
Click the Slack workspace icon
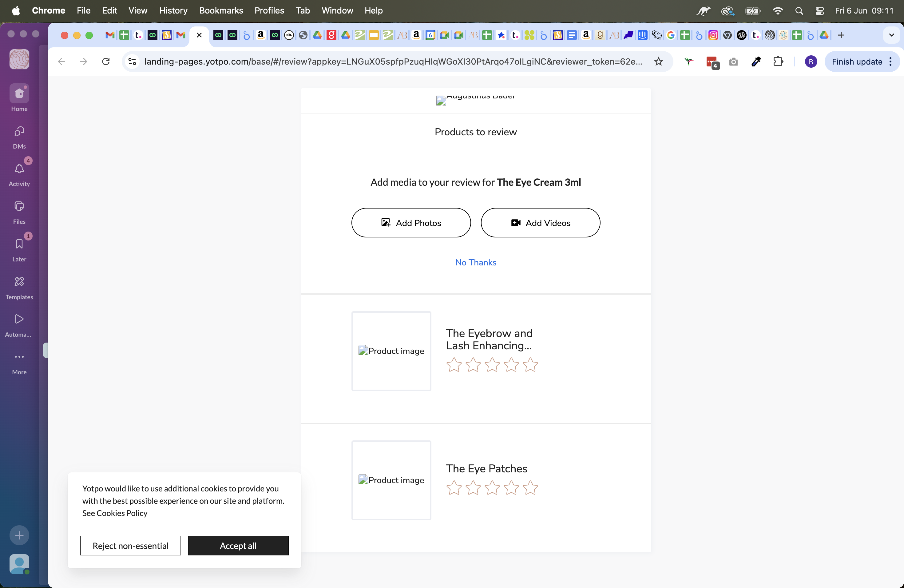(x=19, y=59)
